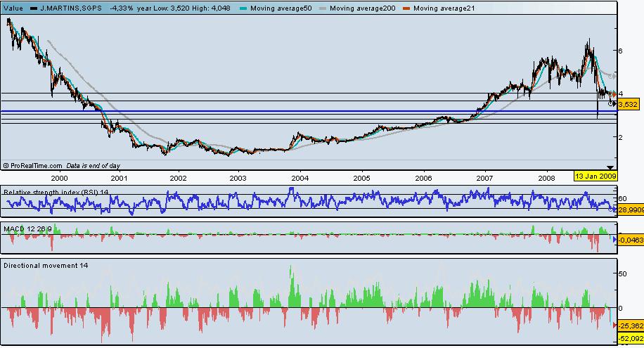644x348 pixels.
Task: Click the black price arrow beside 3,532
Action: point(615,104)
